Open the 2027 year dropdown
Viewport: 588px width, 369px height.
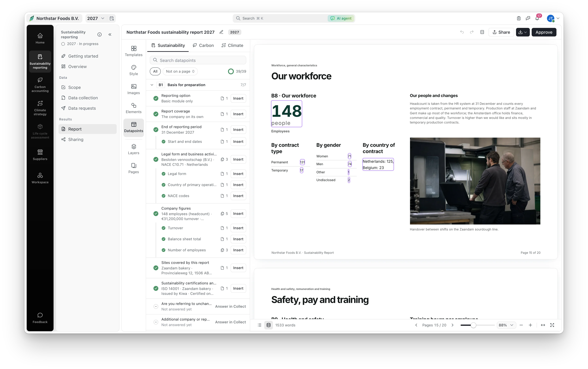(x=95, y=18)
